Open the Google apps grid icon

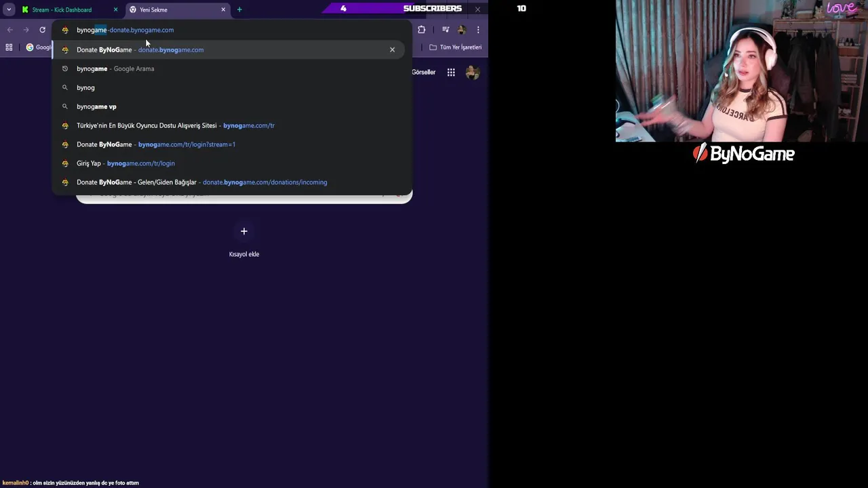pos(451,73)
